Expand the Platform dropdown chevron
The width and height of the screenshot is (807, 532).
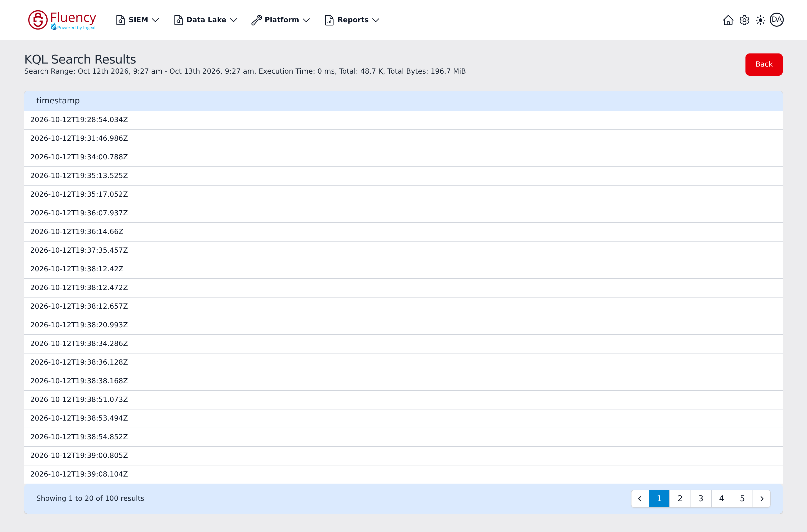pyautogui.click(x=306, y=20)
